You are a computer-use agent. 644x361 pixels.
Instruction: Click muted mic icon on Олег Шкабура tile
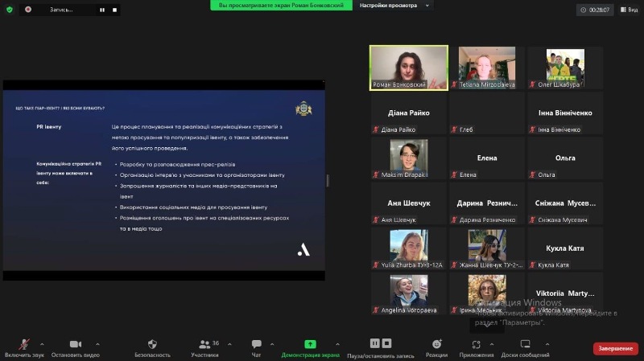[x=532, y=84]
